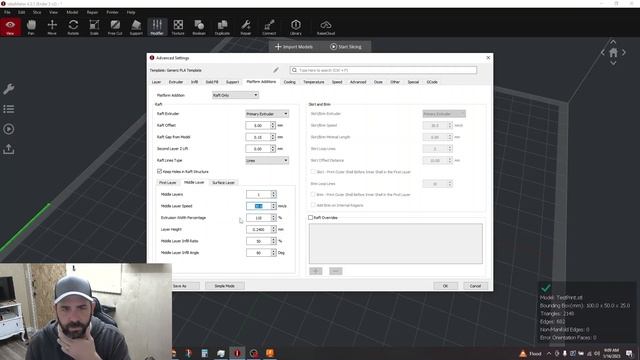Select the Pan hand tool

point(31,27)
